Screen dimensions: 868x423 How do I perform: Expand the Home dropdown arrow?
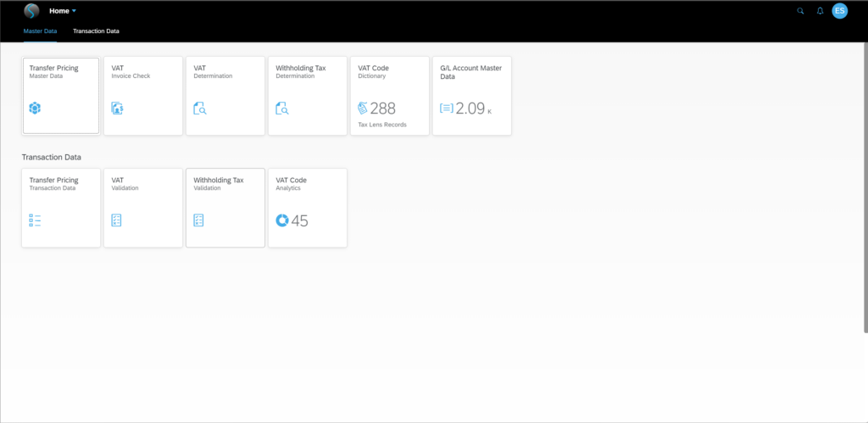click(x=74, y=11)
